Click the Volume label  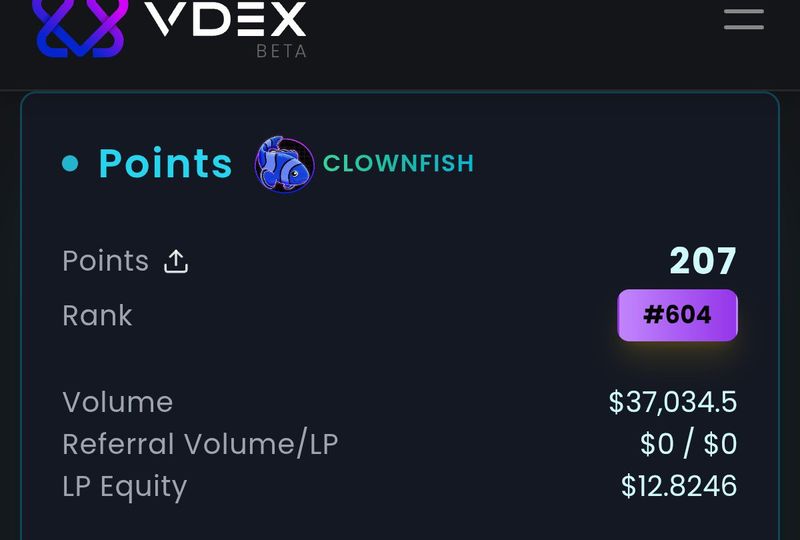117,402
